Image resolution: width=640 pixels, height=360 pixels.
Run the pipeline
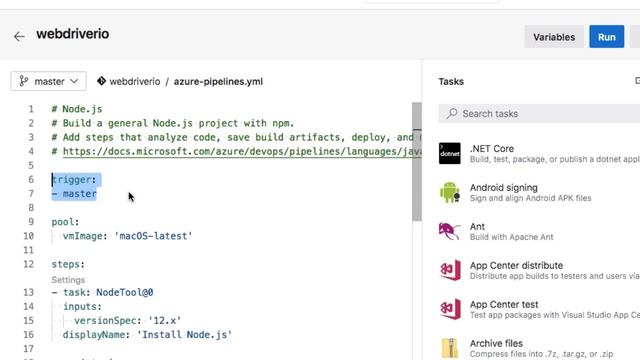tap(607, 37)
